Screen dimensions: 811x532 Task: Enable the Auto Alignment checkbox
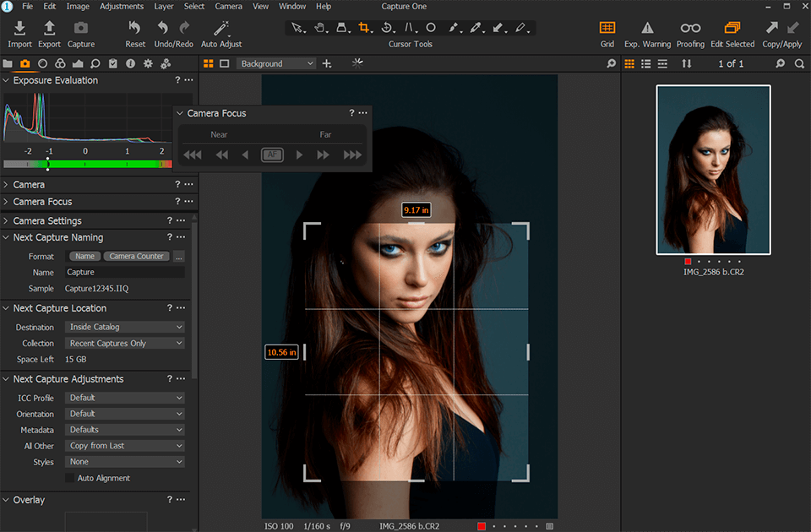[70, 478]
